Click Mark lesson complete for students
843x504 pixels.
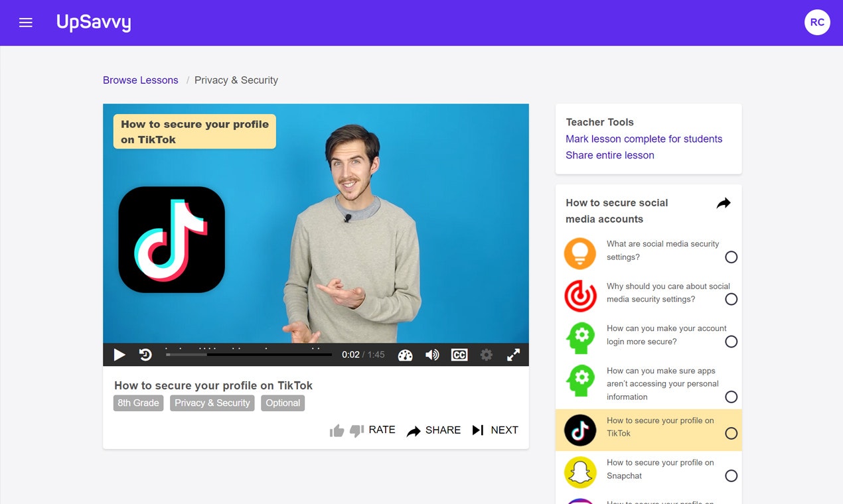[644, 139]
